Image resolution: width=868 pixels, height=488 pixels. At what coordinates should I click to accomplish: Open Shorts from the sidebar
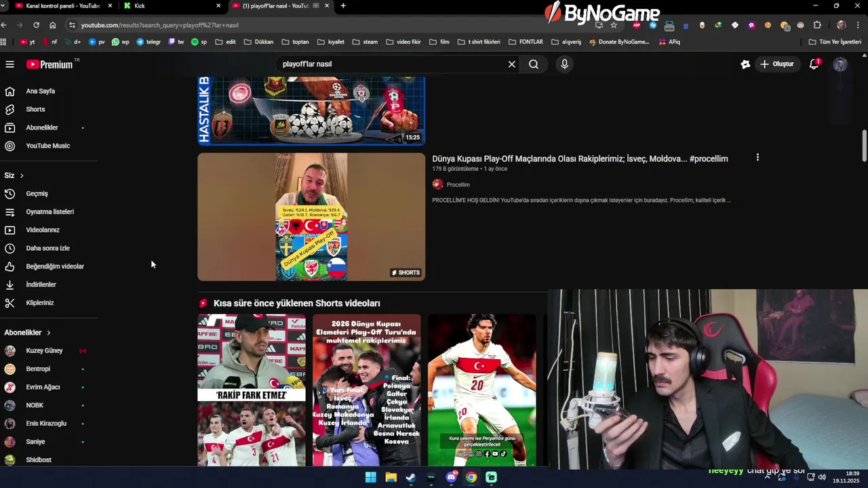point(35,109)
